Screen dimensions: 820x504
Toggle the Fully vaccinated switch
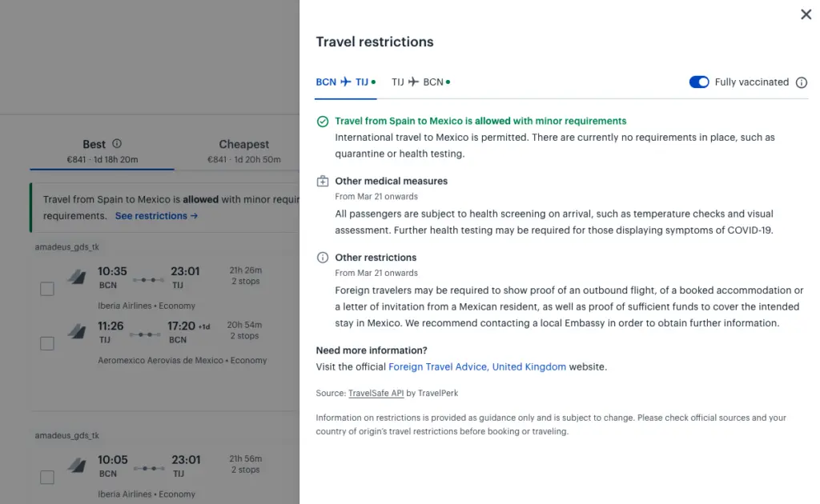(x=698, y=82)
